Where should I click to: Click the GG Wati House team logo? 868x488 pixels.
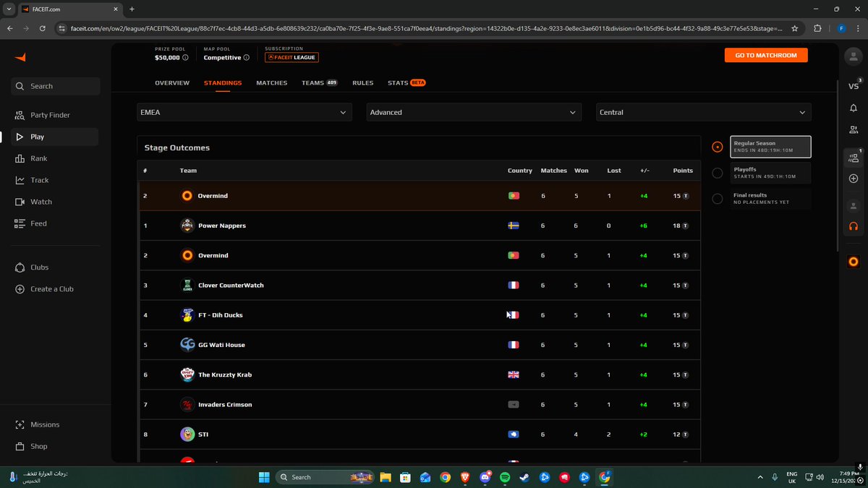pyautogui.click(x=187, y=345)
